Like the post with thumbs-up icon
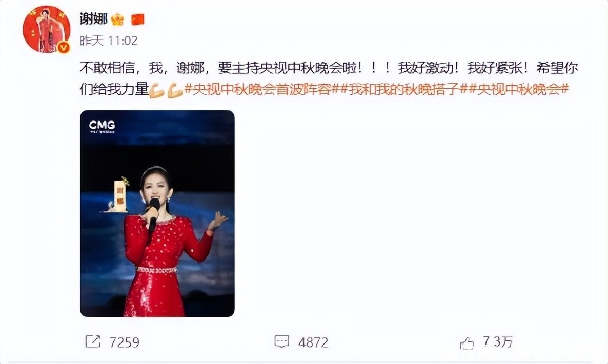 467,342
